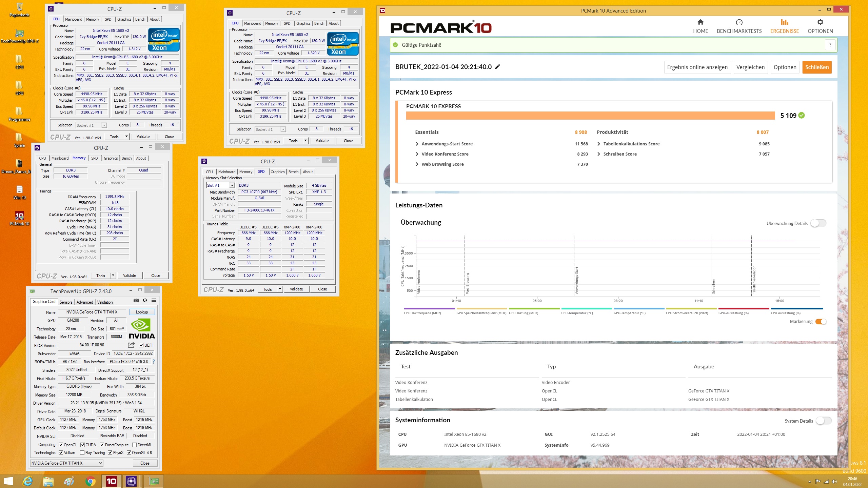Click the GPU-Z screenshot camera icon

coord(136,300)
